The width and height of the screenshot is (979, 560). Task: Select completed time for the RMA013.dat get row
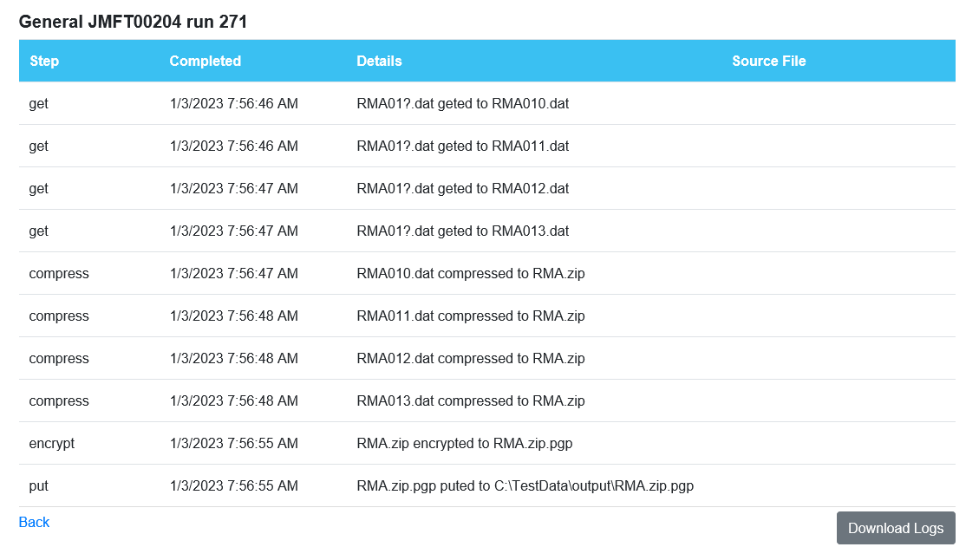tap(233, 231)
